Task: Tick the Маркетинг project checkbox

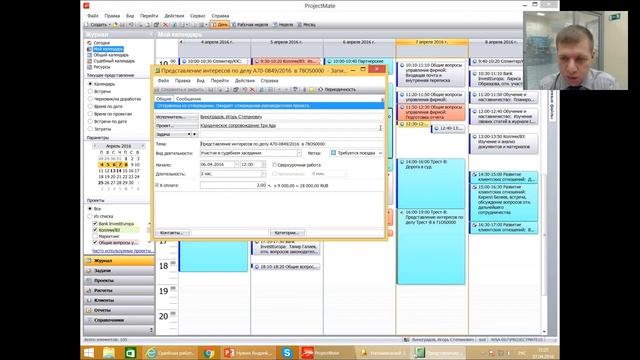Action: pos(95,236)
